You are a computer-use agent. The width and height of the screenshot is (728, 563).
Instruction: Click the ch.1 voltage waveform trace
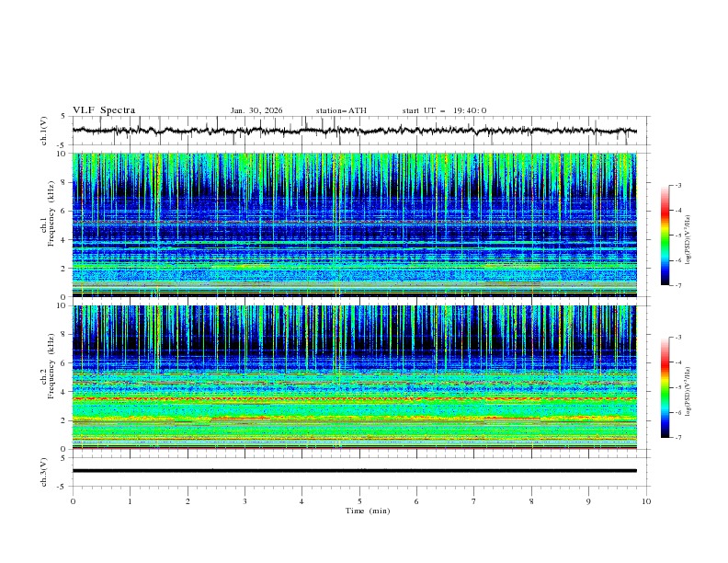pos(354,131)
